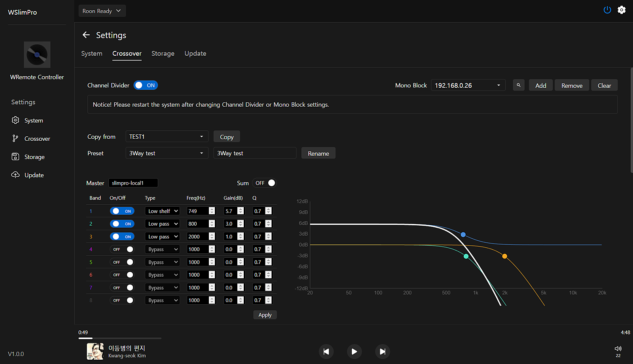This screenshot has height=364, width=633.
Task: Click the playback progress bar
Action: 120,338
